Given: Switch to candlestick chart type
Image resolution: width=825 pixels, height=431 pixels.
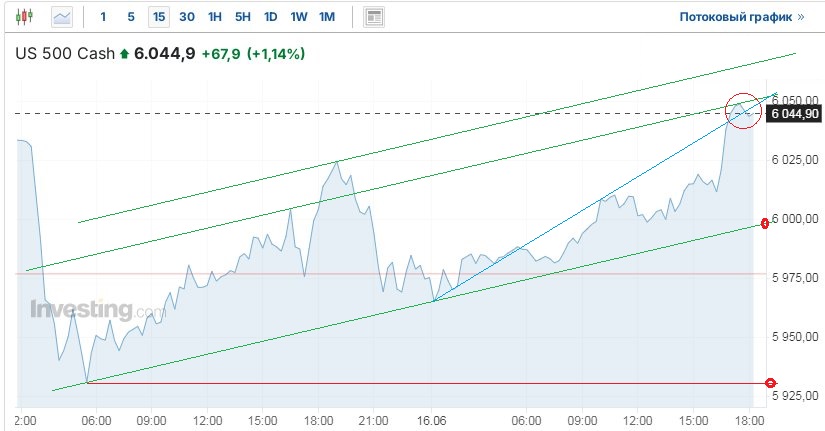Looking at the screenshot, I should point(24,17).
